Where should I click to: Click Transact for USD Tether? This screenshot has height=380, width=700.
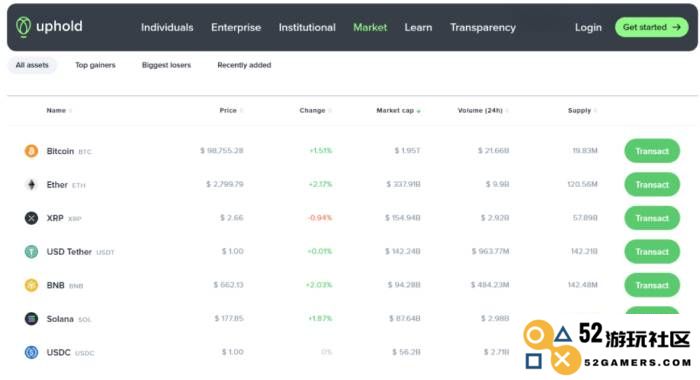tap(652, 251)
